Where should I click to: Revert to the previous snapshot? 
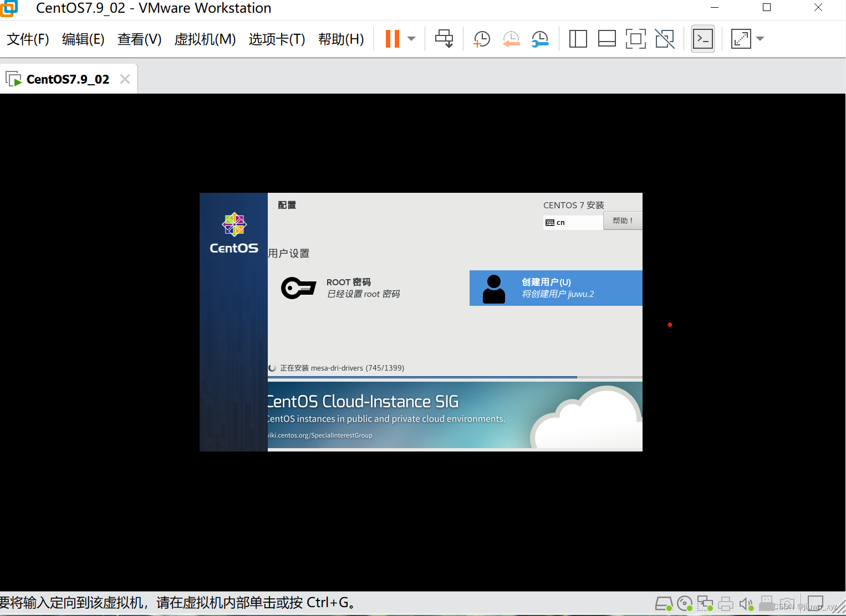tap(511, 39)
